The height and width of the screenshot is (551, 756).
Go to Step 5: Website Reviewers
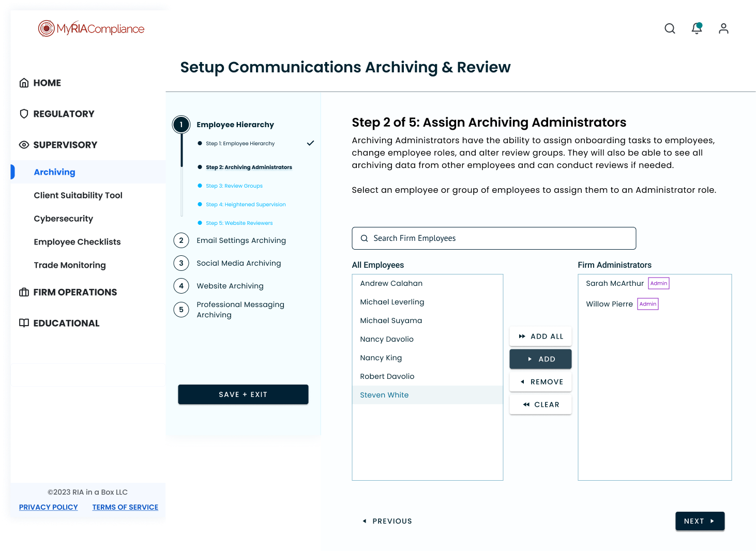[239, 223]
